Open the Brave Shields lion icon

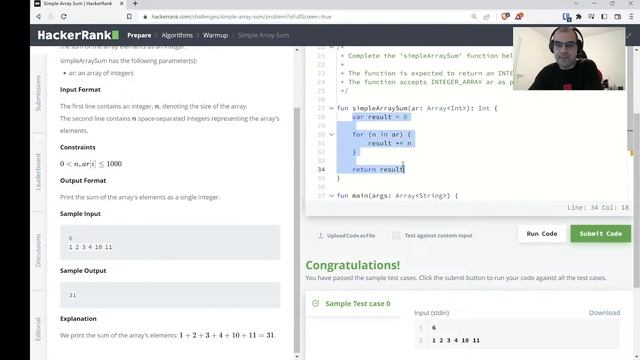click(x=505, y=16)
